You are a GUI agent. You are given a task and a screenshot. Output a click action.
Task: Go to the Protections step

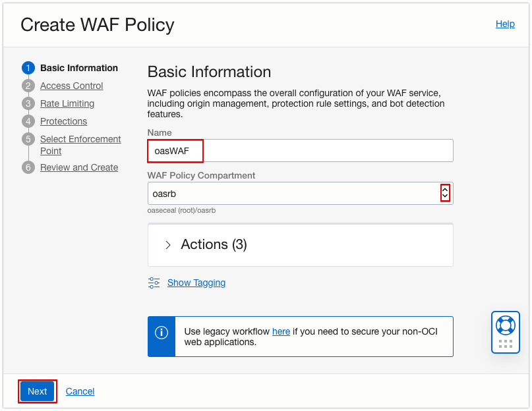click(63, 121)
